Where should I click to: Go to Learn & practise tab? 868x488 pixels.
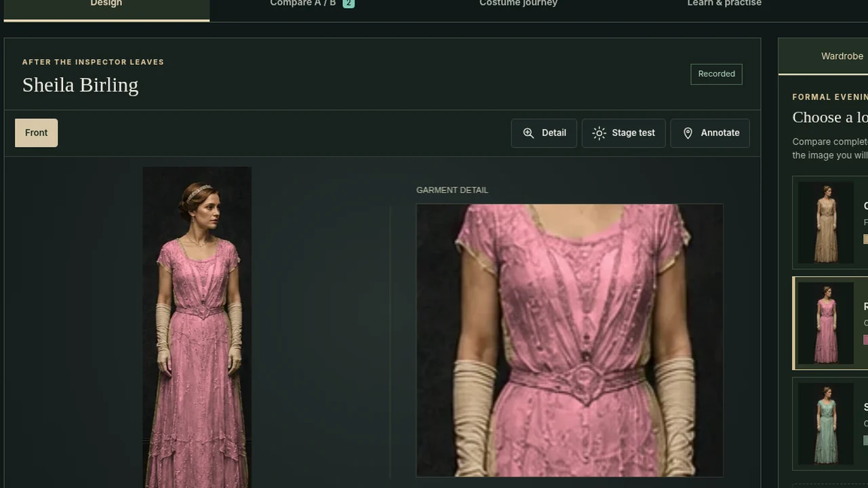724,7
